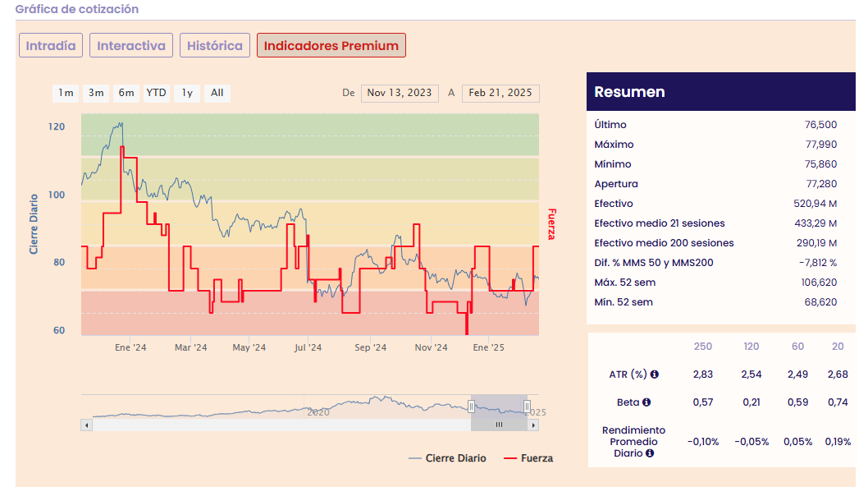
Task: Select the Histórica tab
Action: pyautogui.click(x=214, y=46)
